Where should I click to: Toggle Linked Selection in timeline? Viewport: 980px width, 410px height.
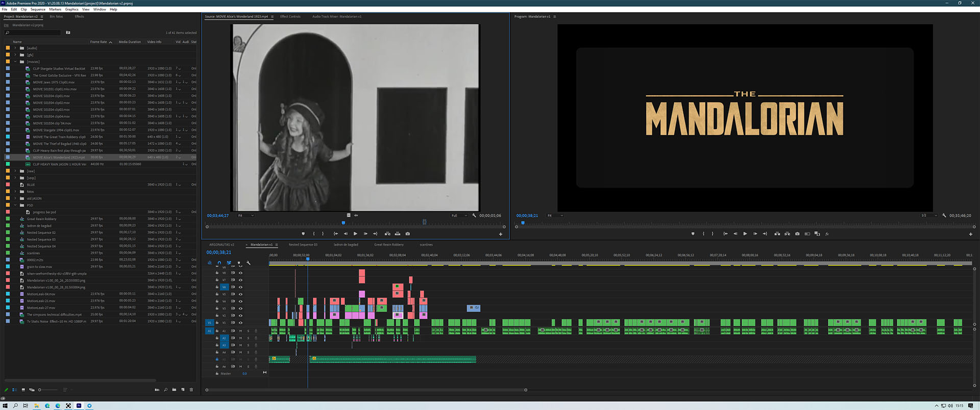click(229, 263)
